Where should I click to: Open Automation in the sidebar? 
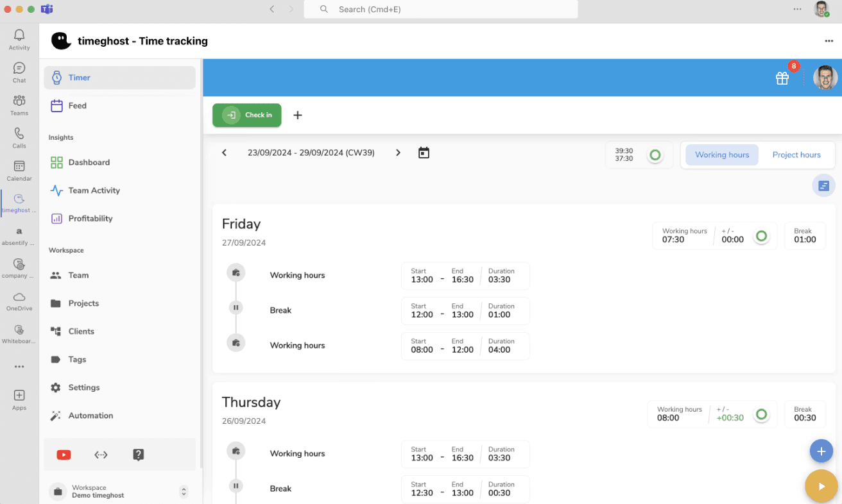(119, 416)
